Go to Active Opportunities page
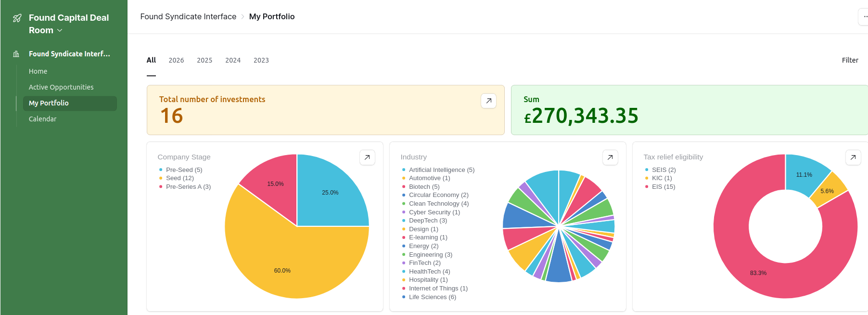Viewport: 868px width, 315px height. 61,87
